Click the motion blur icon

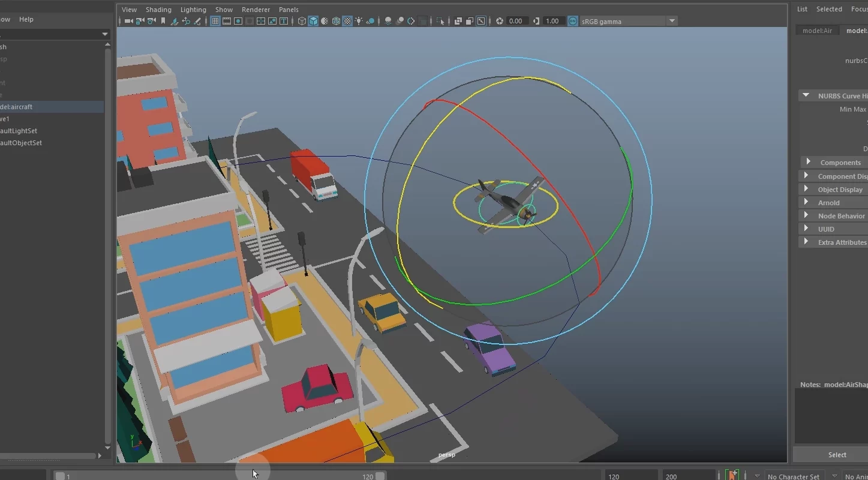400,21
